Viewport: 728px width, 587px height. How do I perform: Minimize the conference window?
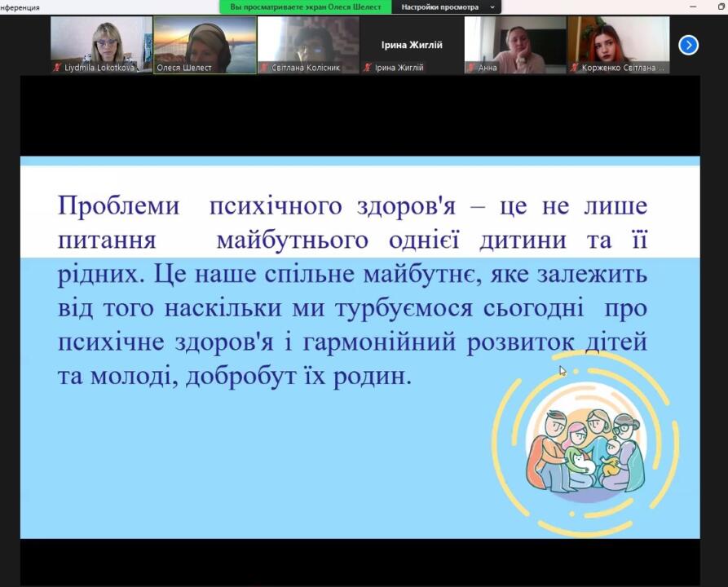(693, 7)
